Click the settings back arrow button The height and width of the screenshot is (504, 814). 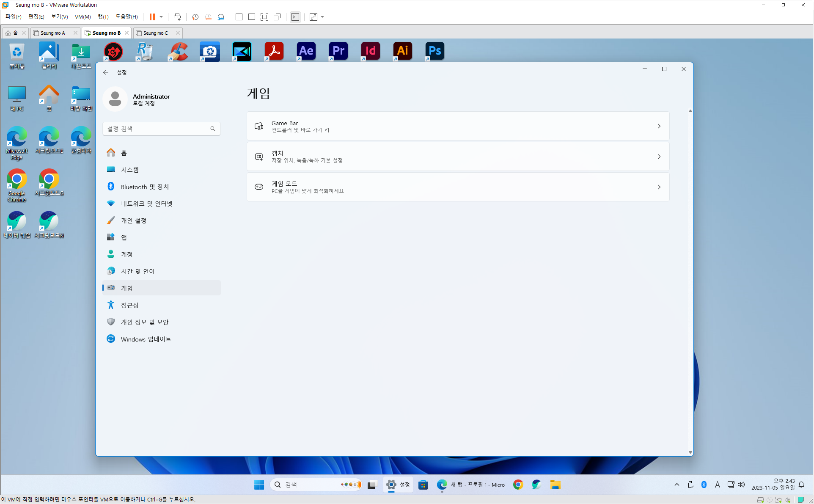coord(106,72)
